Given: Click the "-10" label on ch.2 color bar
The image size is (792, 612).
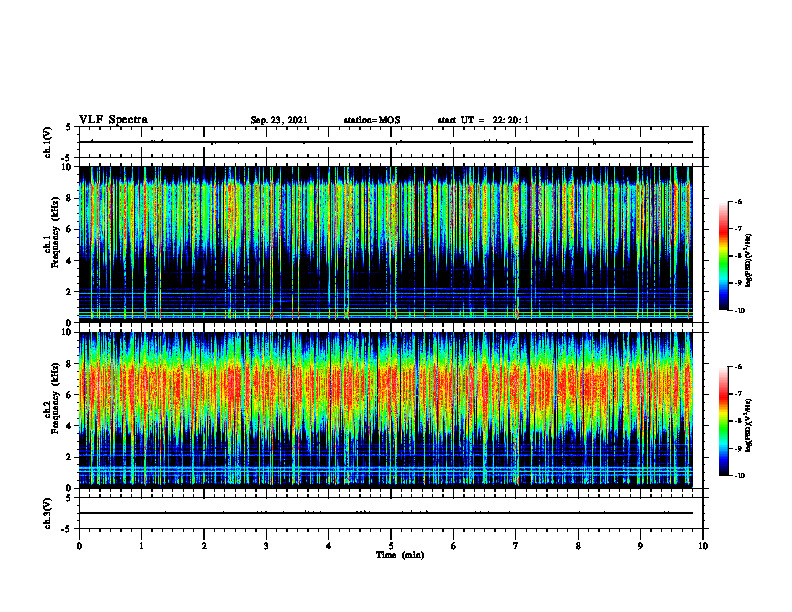Looking at the screenshot, I should pyautogui.click(x=739, y=476).
